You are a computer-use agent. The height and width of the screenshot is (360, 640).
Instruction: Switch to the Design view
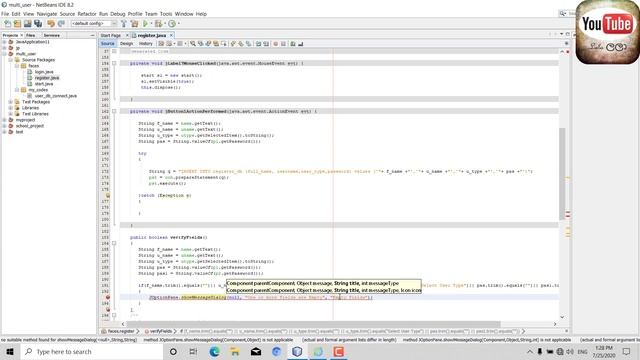[x=126, y=44]
